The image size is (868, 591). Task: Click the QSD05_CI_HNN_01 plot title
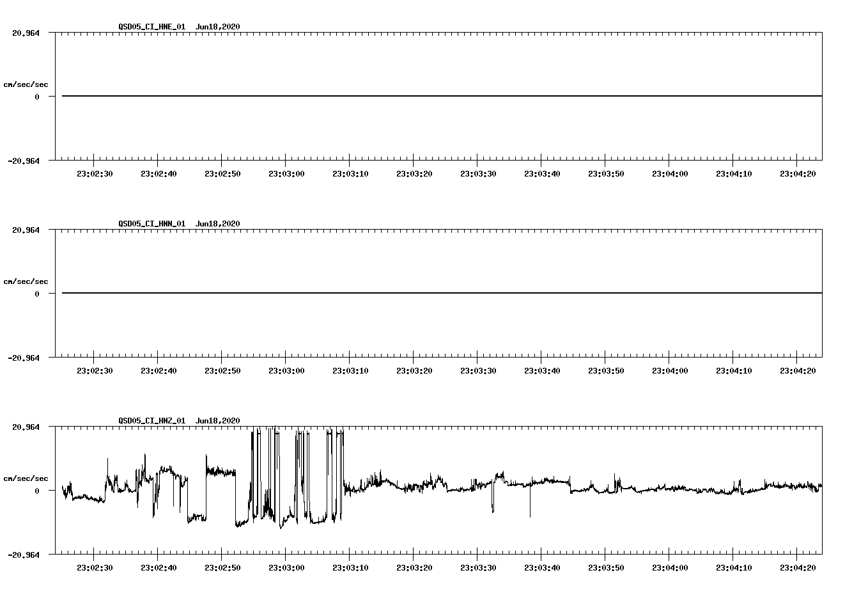click(152, 224)
